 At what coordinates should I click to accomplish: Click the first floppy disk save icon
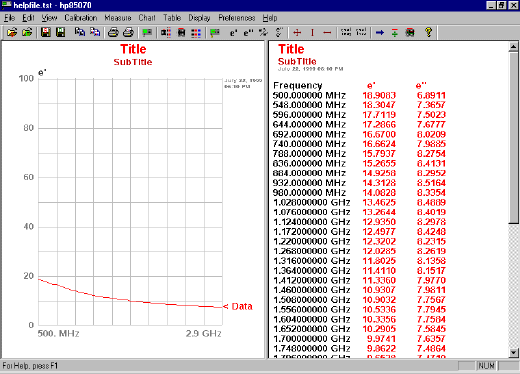[x=46, y=32]
